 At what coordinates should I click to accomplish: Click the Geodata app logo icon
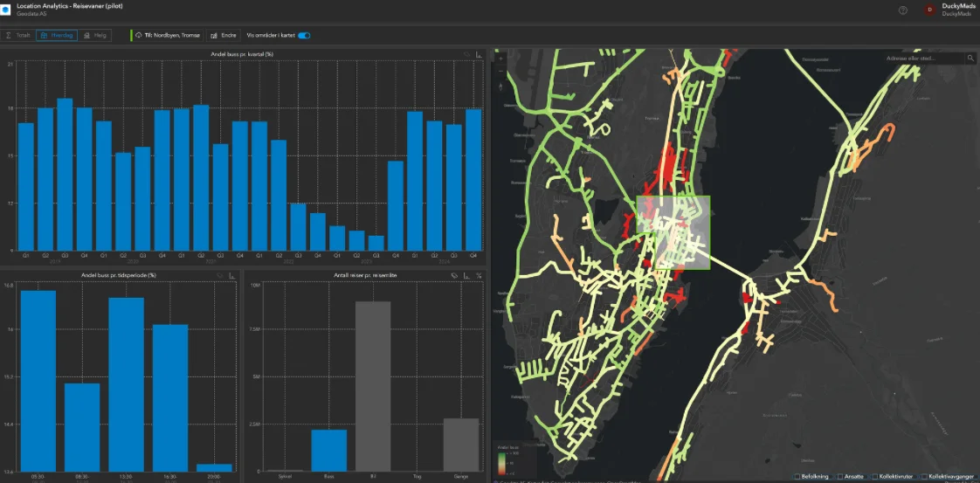pos(5,10)
